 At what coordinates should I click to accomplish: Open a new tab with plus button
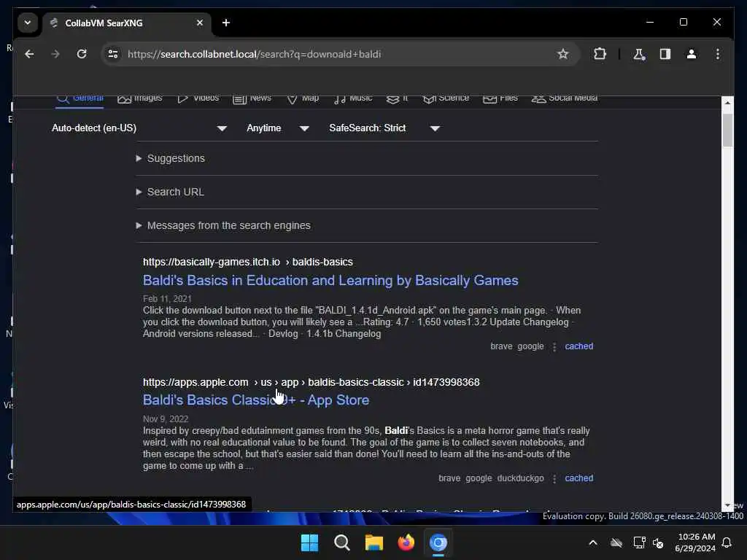[x=226, y=23]
